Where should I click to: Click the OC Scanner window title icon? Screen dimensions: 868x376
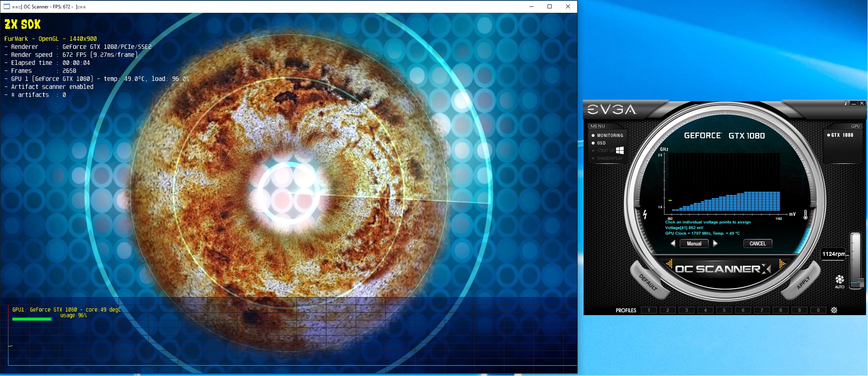point(6,6)
